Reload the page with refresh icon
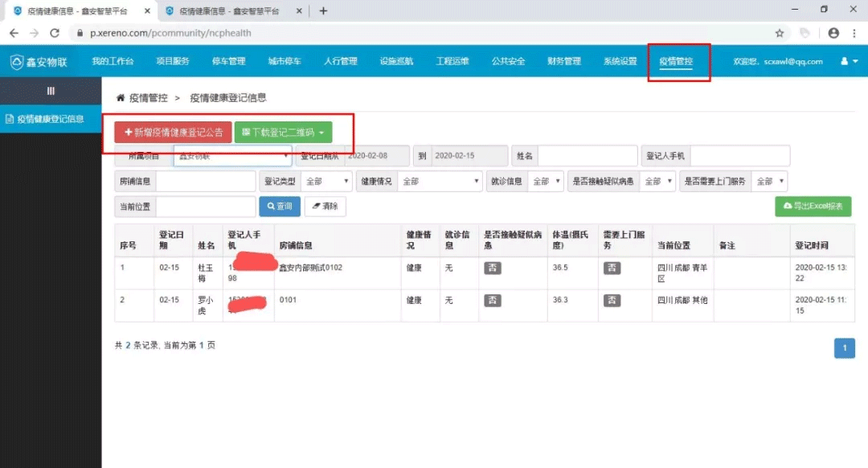868x468 pixels. (x=55, y=33)
